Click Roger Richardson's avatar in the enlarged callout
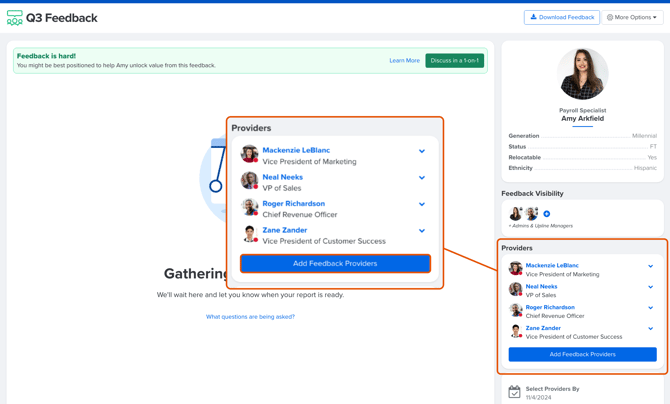The width and height of the screenshot is (670, 404). point(250,207)
